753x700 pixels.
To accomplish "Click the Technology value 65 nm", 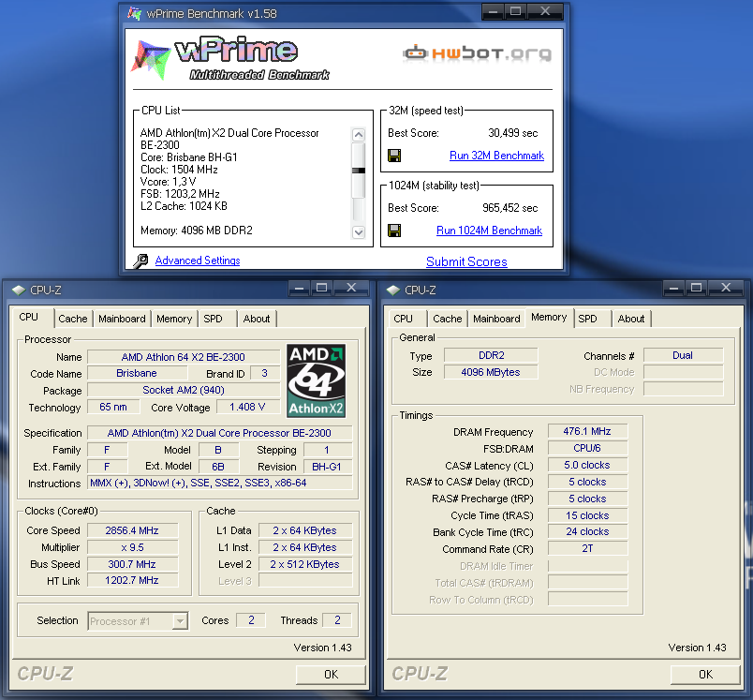I will 113,407.
